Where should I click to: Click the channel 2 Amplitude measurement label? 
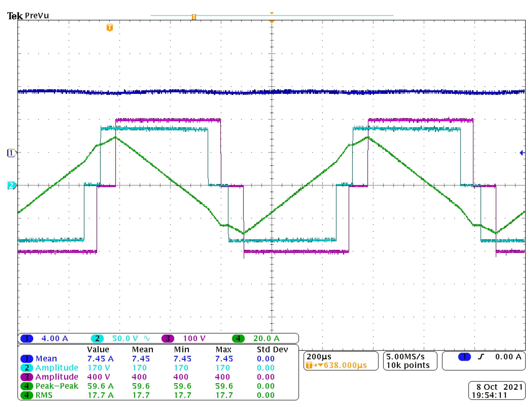(x=57, y=368)
